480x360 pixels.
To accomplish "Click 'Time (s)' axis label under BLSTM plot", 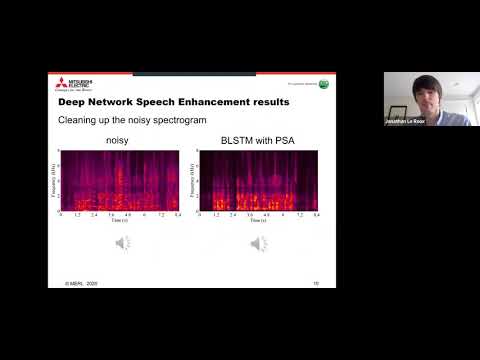I will click(x=258, y=221).
